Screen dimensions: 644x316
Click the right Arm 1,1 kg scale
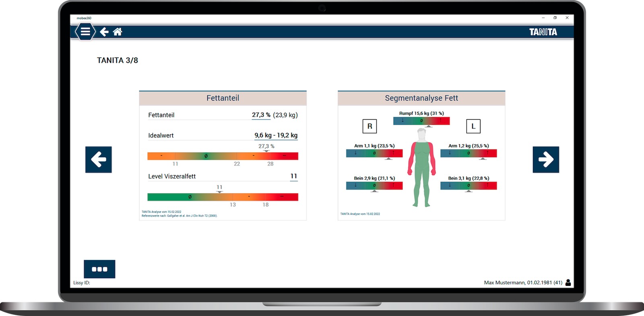[374, 153]
